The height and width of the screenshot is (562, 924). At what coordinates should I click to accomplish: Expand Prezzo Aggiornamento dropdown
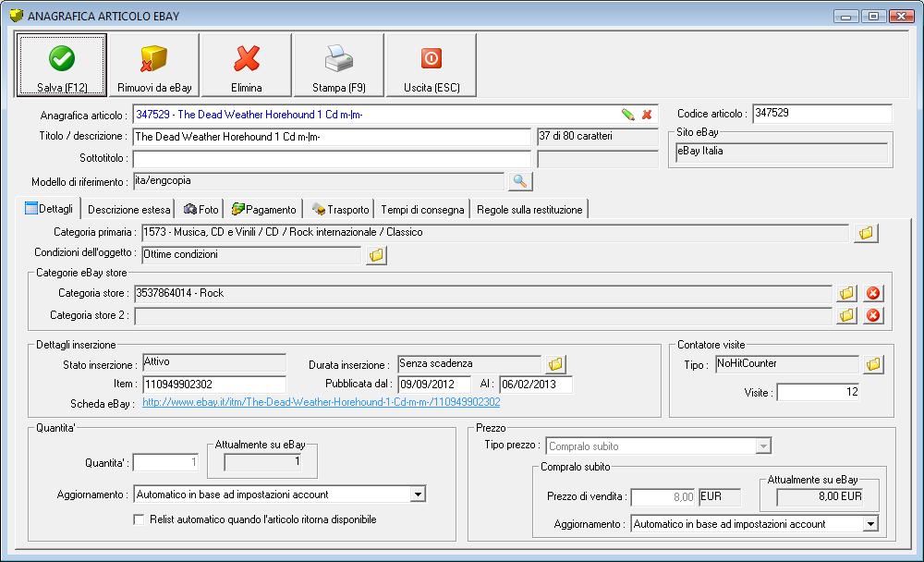tap(870, 524)
